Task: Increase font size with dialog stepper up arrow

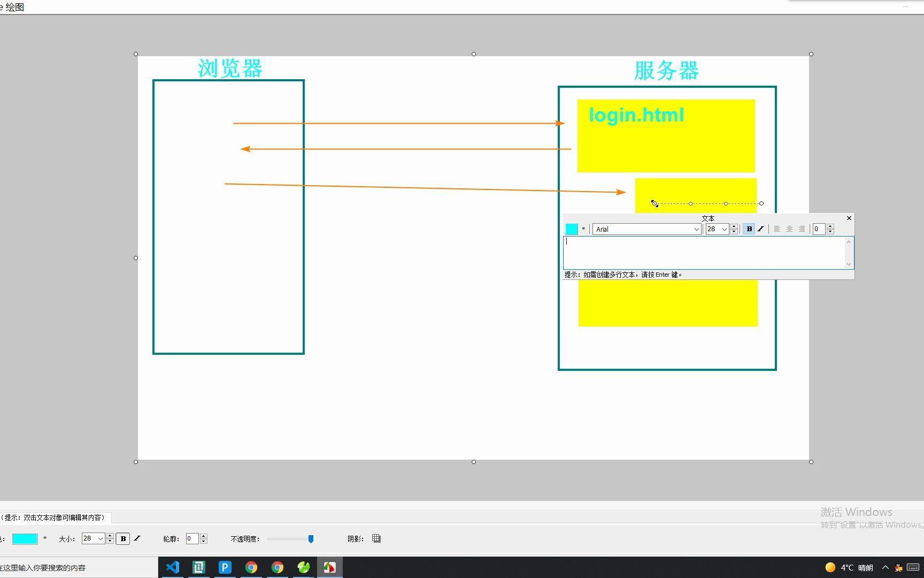Action: tap(734, 226)
